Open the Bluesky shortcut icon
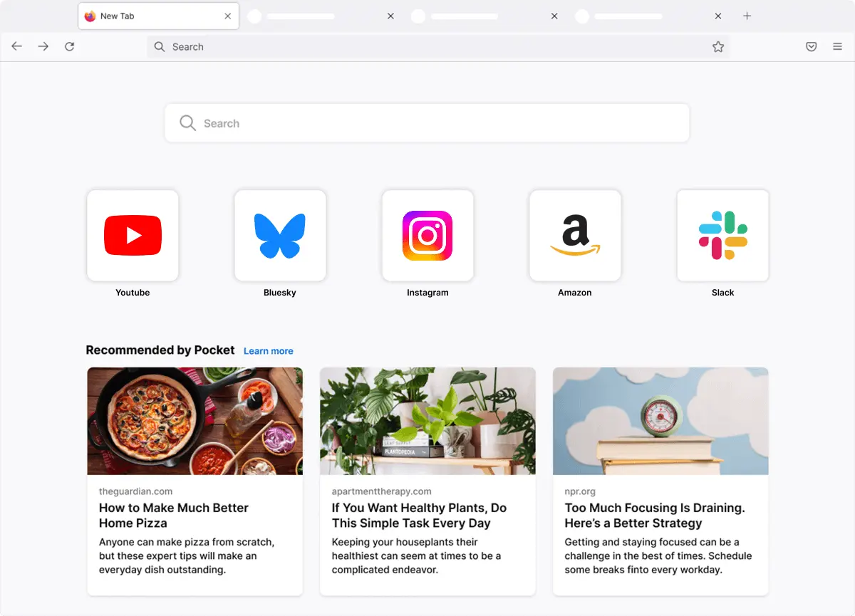 point(280,236)
